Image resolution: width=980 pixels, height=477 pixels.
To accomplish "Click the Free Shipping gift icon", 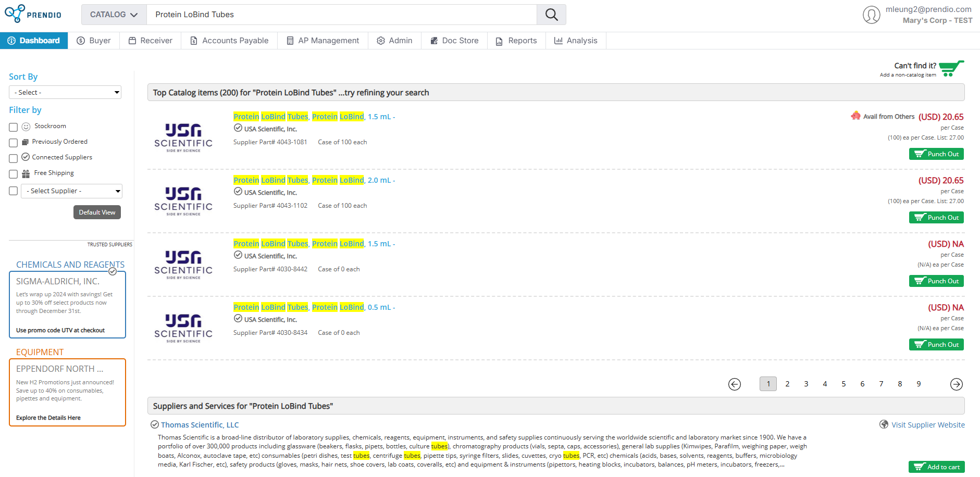I will [26, 173].
